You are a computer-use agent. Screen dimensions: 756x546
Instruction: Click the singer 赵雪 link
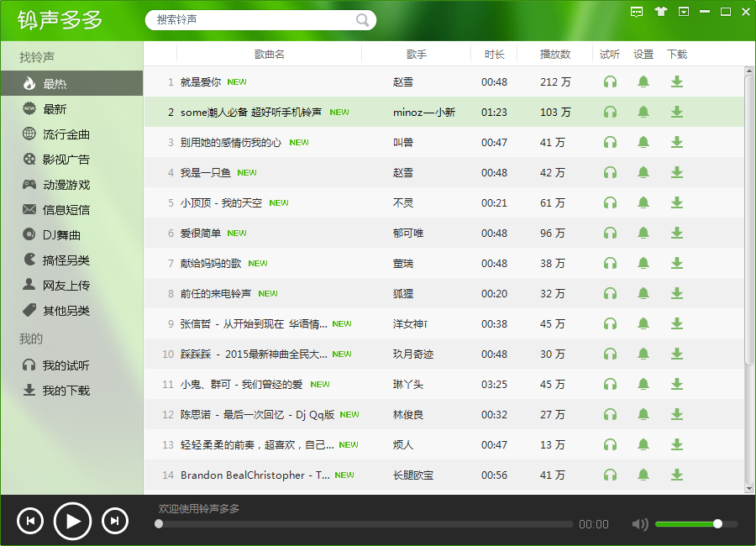click(x=405, y=81)
